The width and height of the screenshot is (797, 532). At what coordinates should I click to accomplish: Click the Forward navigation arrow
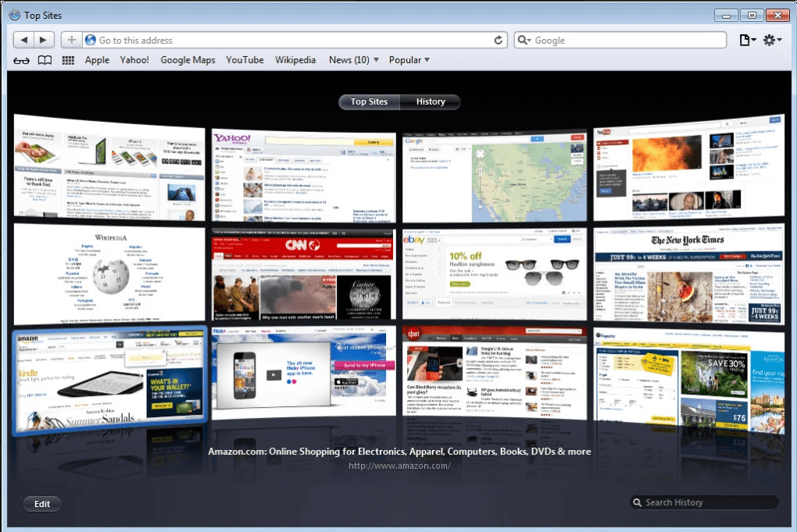44,40
